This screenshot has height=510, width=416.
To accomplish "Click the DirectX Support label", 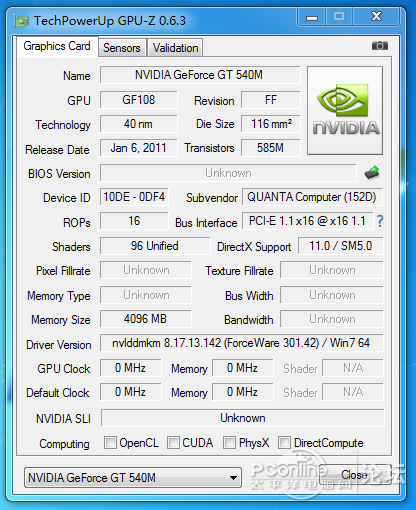I will click(254, 247).
